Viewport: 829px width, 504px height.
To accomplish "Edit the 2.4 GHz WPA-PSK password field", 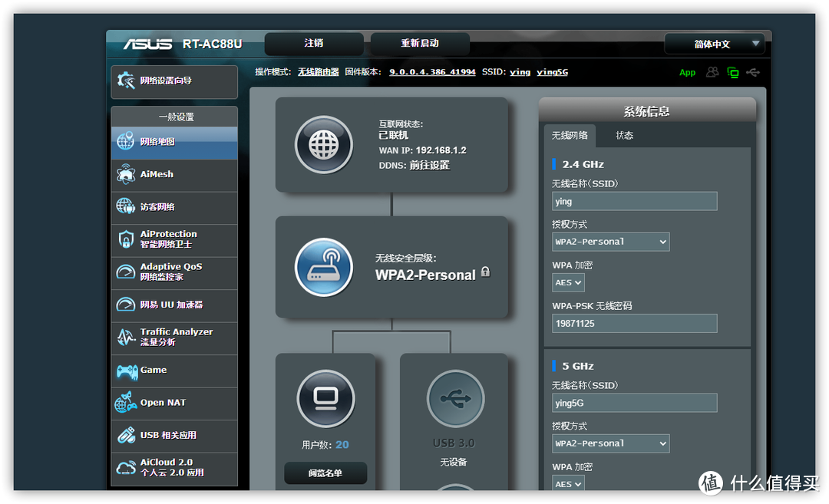I will pyautogui.click(x=635, y=323).
